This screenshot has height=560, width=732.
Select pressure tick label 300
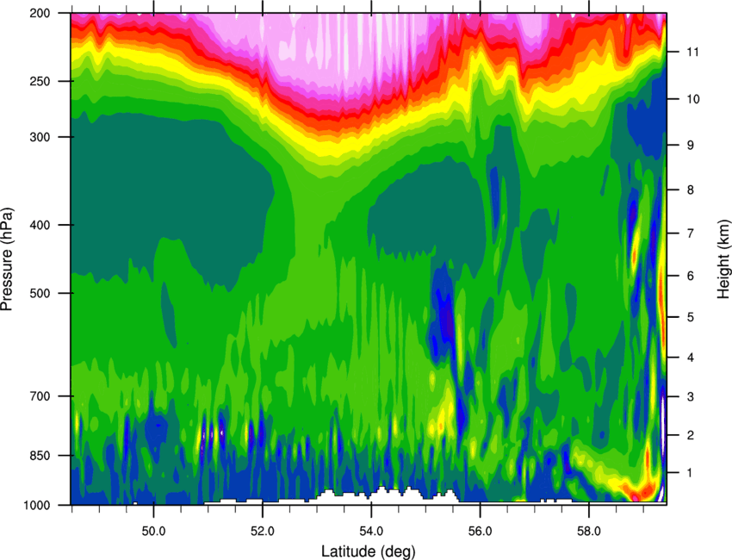tap(40, 137)
